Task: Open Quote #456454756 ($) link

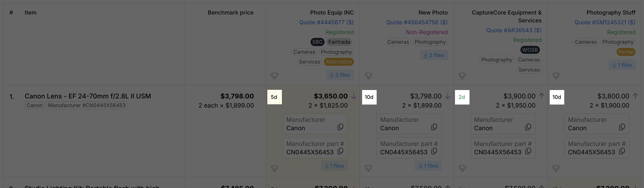Action: (417, 22)
